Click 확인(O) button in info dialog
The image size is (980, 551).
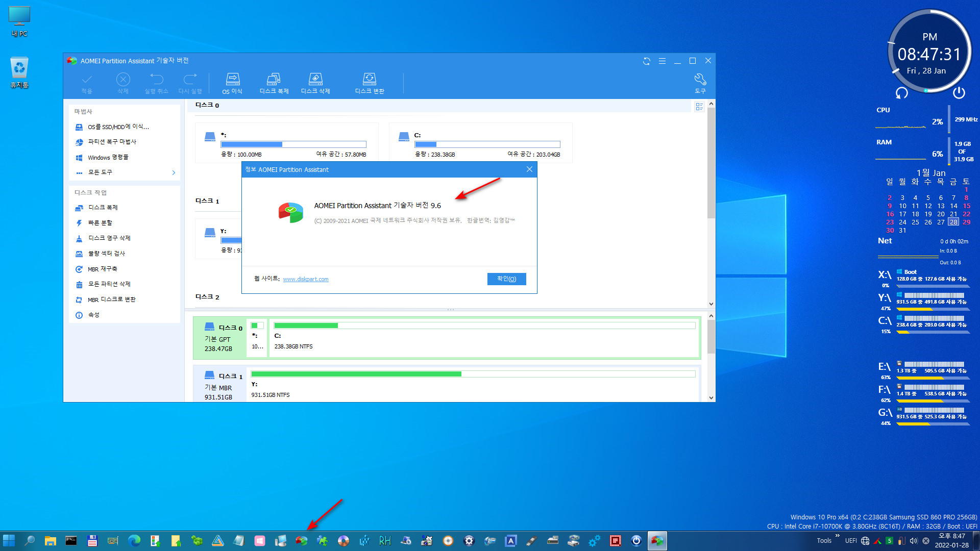506,279
